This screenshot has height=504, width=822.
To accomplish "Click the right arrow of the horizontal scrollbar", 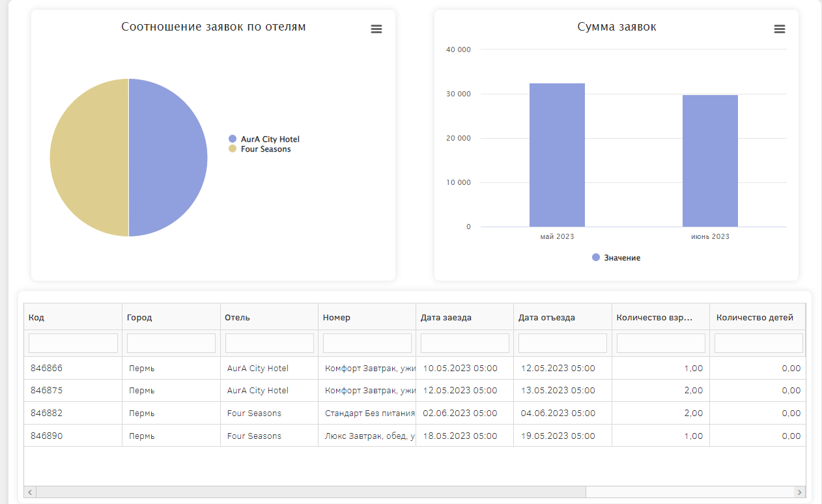I will 800,492.
